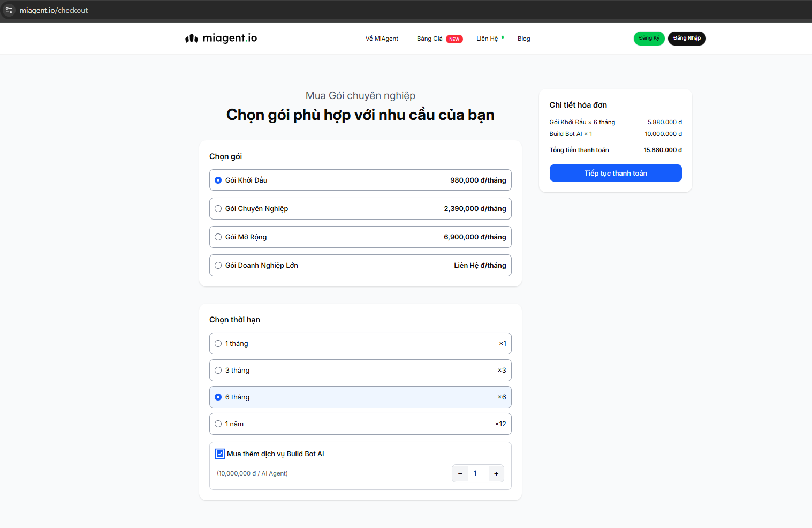Increase Build Bot AI quantity with plus

point(496,473)
